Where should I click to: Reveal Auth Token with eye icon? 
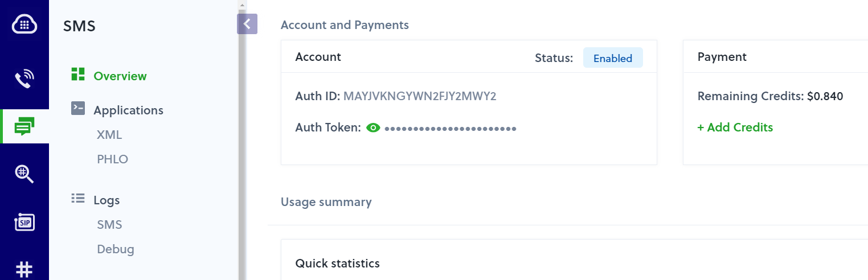373,128
